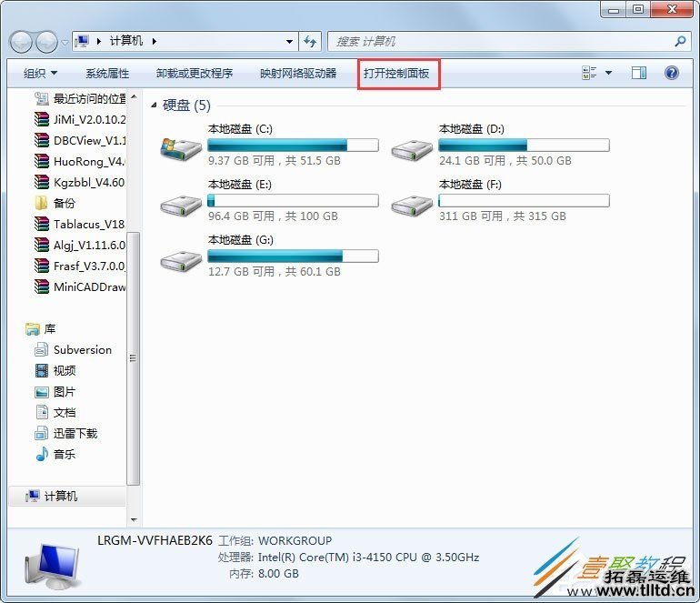
Task: Expand the arrow after 计算机 in address bar
Action: point(154,42)
